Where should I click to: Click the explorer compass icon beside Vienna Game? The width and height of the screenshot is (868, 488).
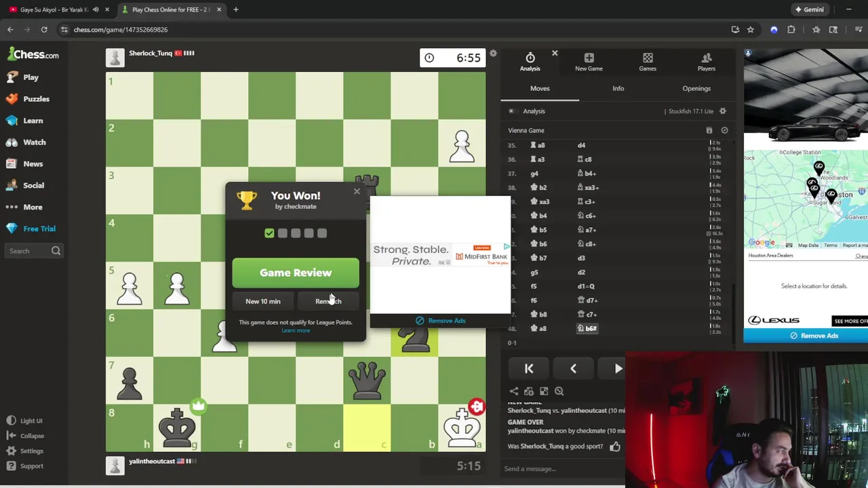coord(724,130)
